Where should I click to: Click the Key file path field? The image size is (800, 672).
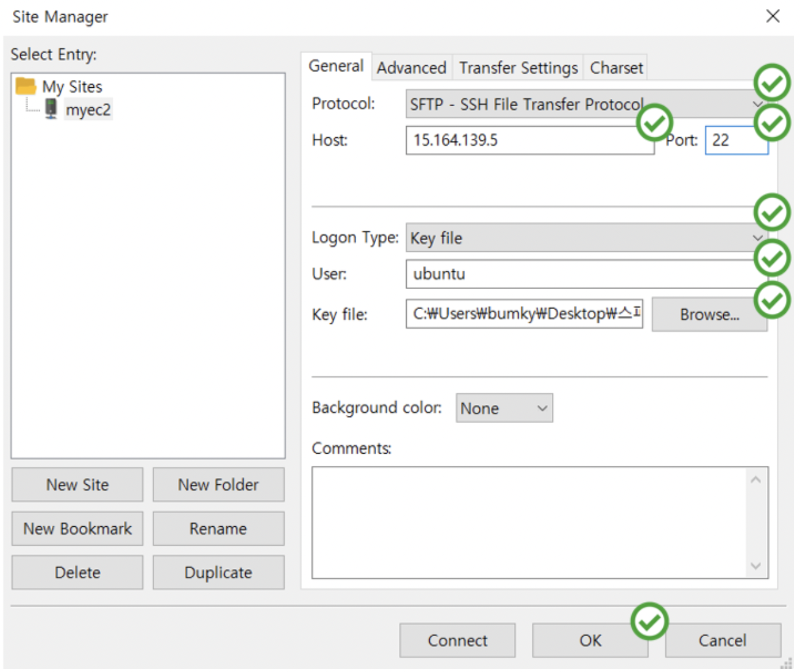[x=524, y=313]
